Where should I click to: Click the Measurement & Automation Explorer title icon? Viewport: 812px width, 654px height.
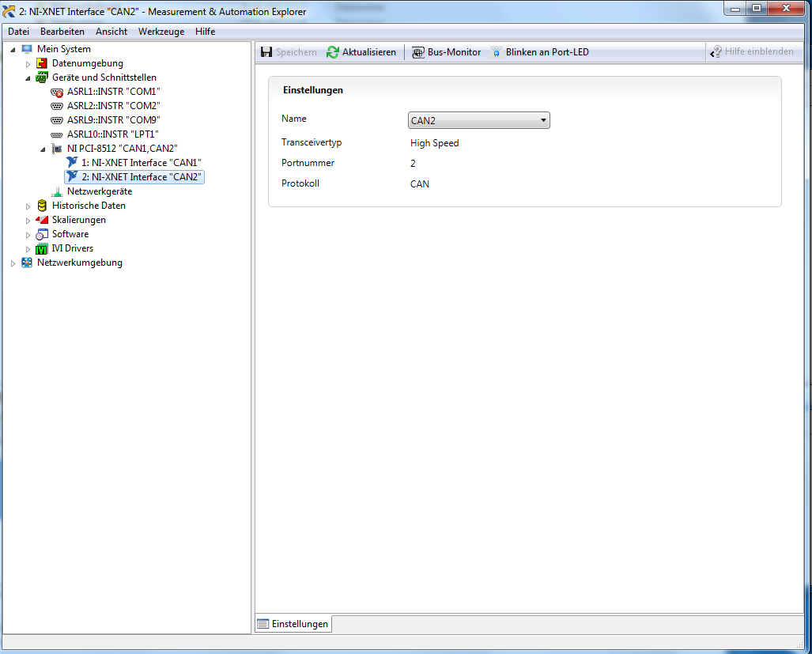9,11
